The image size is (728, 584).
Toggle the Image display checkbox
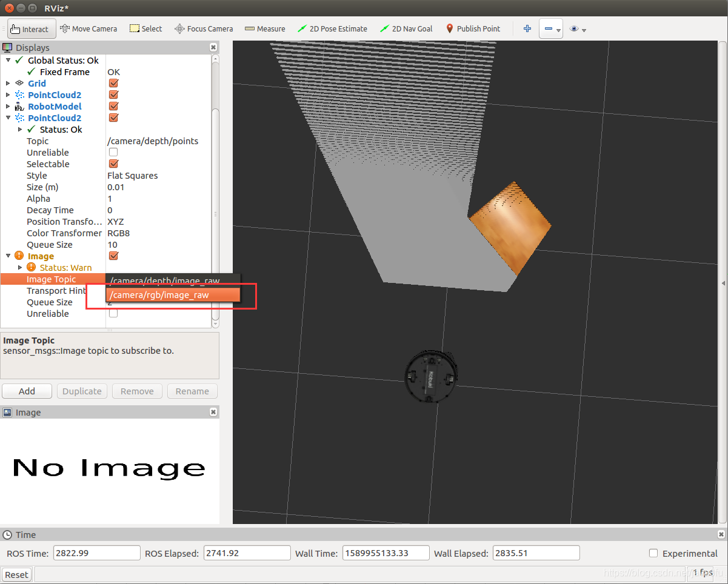(x=113, y=256)
